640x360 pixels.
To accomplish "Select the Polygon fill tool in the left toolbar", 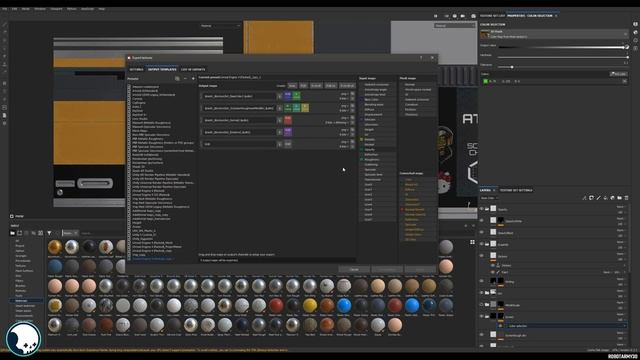I will (4, 48).
